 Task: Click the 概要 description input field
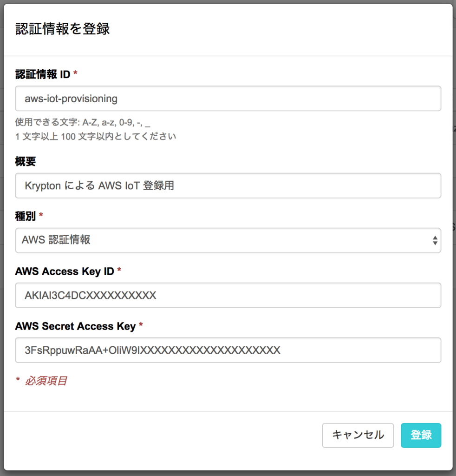[228, 185]
